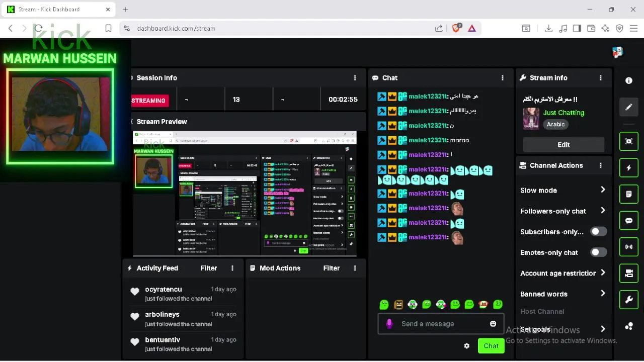This screenshot has width=644, height=362.
Task: Click the Brave VPN shield icon
Action: click(619, 28)
